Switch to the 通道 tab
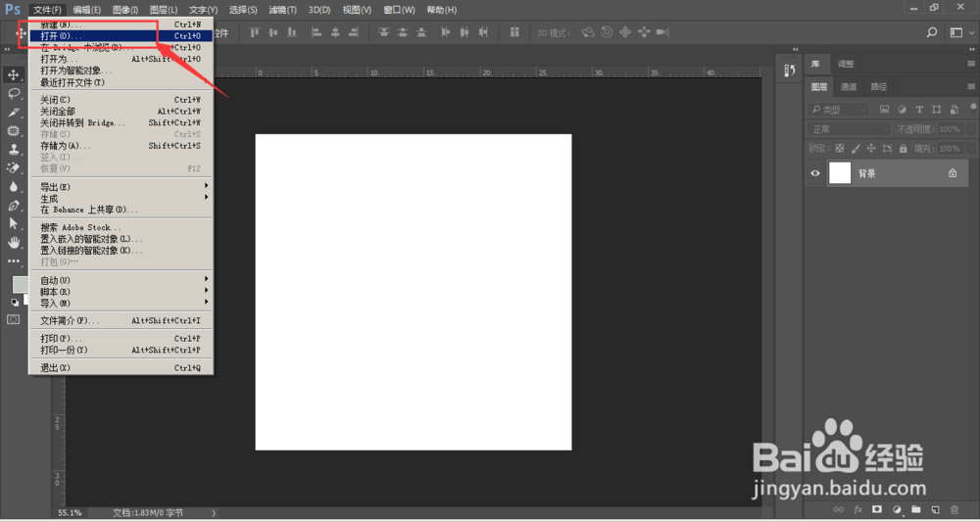This screenshot has width=980, height=522. pyautogui.click(x=849, y=87)
